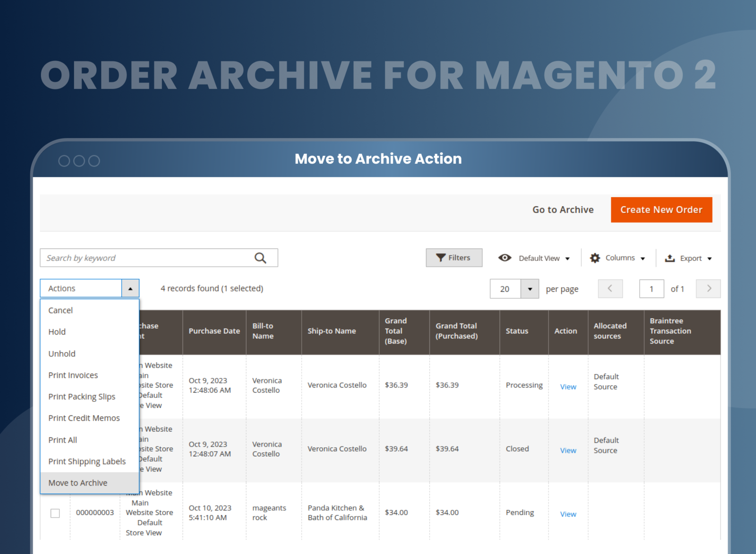Click Panda Kitchen & Bath of California
The width and height of the screenshot is (756, 554).
pos(337,513)
